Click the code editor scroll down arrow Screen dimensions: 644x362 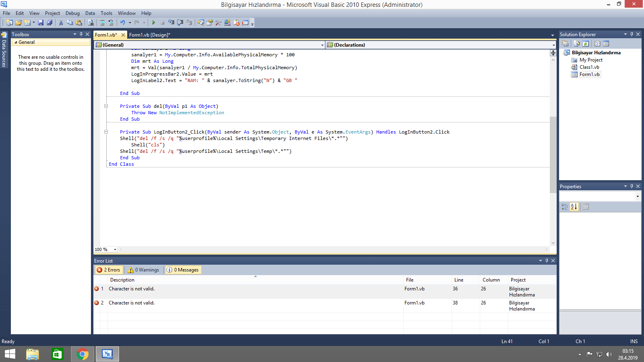pos(553,243)
